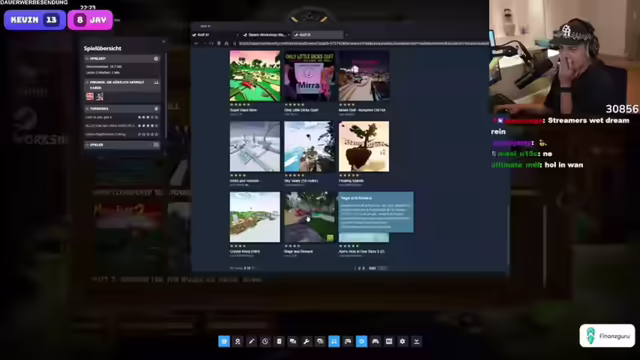
Task: Open the guides page icon in overlay toolbar
Action: [x=279, y=341]
